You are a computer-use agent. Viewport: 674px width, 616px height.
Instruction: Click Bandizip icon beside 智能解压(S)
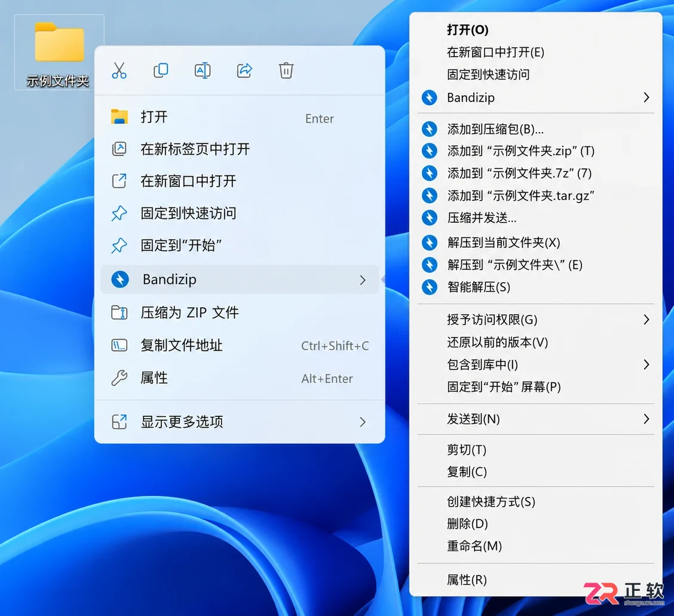coord(429,287)
